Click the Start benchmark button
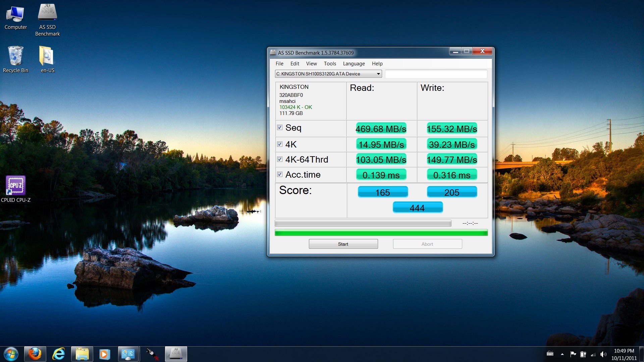Image resolution: width=644 pixels, height=362 pixels. coord(343,244)
